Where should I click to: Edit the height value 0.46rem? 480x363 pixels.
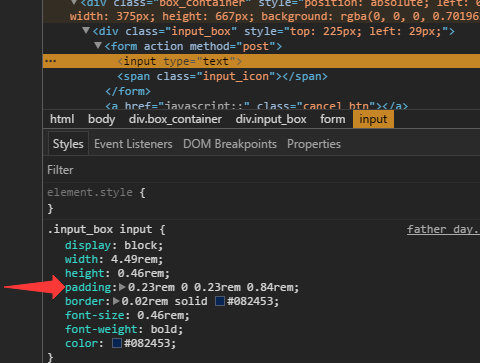point(141,273)
